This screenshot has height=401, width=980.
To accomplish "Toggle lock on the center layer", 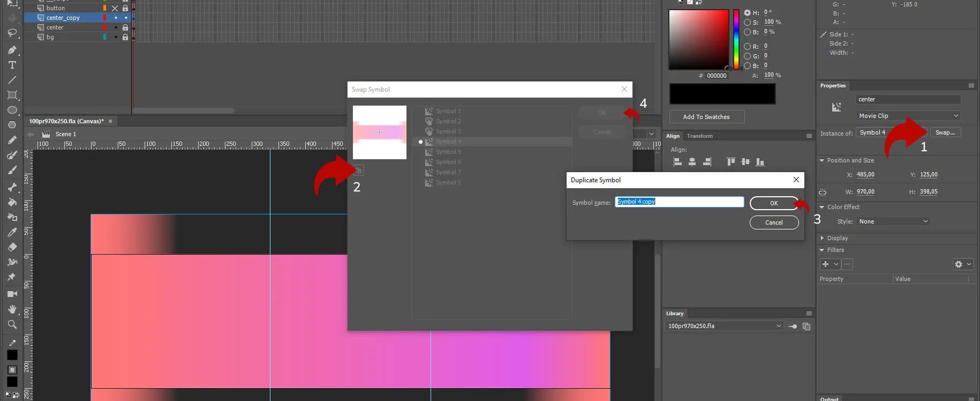I will 125,27.
